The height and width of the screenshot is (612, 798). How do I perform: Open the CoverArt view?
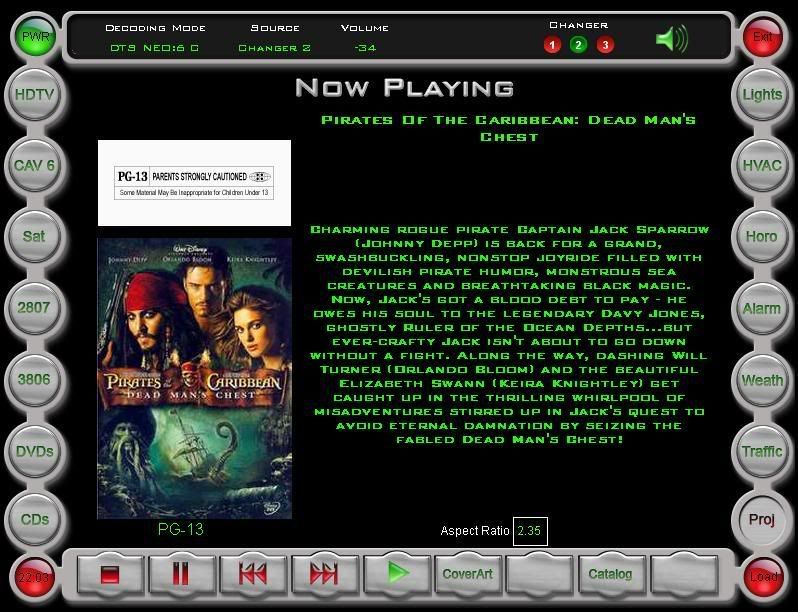467,574
